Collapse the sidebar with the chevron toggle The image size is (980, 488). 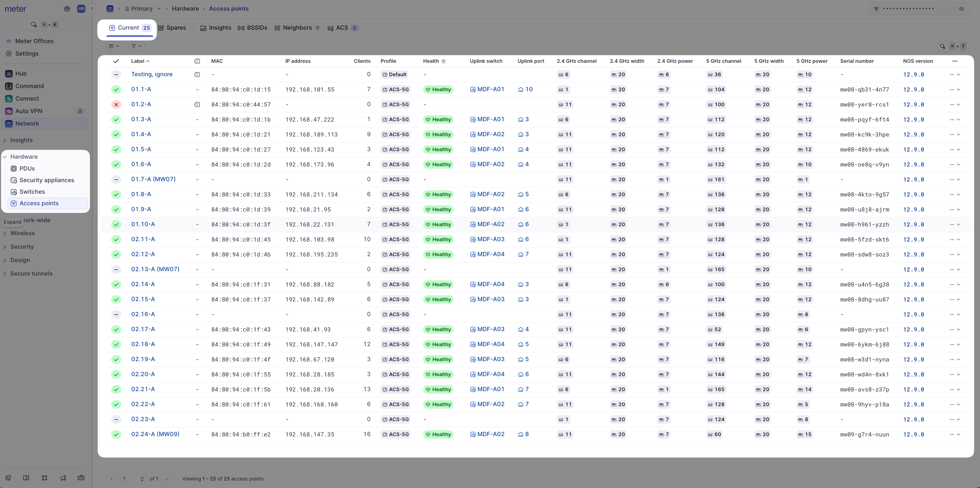tap(92, 8)
